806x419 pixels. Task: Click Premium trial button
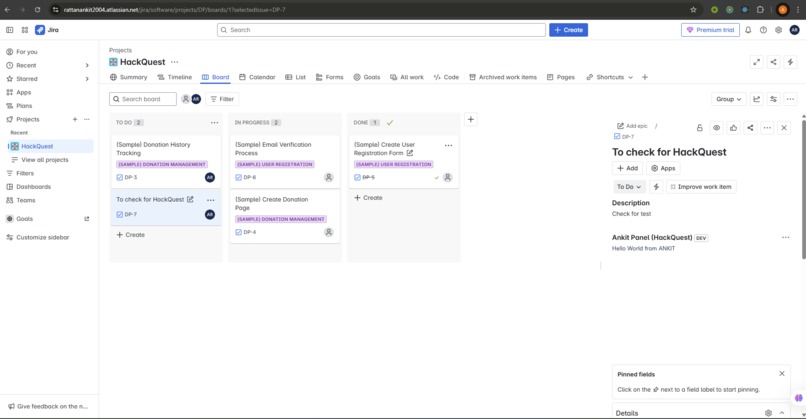710,30
